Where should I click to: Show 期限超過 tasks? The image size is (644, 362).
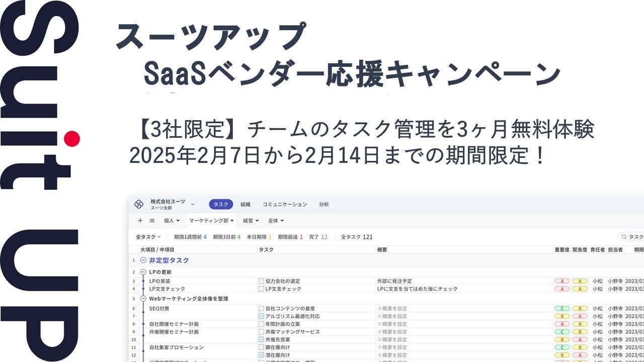pyautogui.click(x=290, y=237)
